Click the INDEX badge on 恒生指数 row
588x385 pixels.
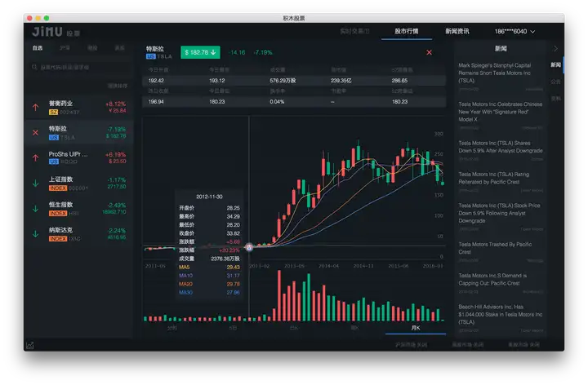point(58,214)
